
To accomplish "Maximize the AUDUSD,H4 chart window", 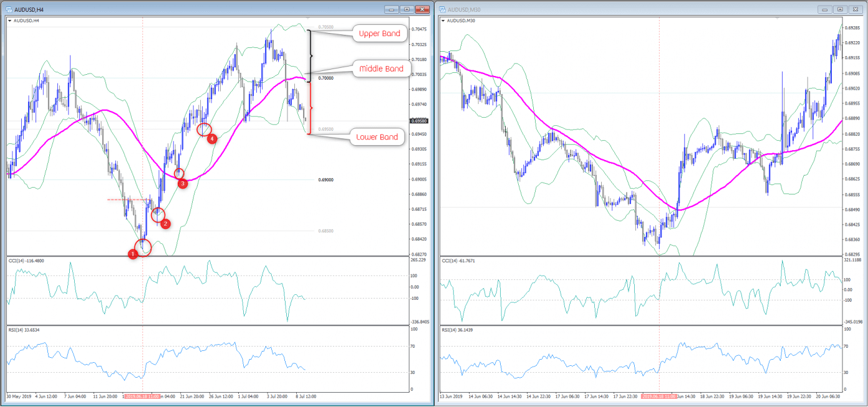I will click(x=407, y=9).
